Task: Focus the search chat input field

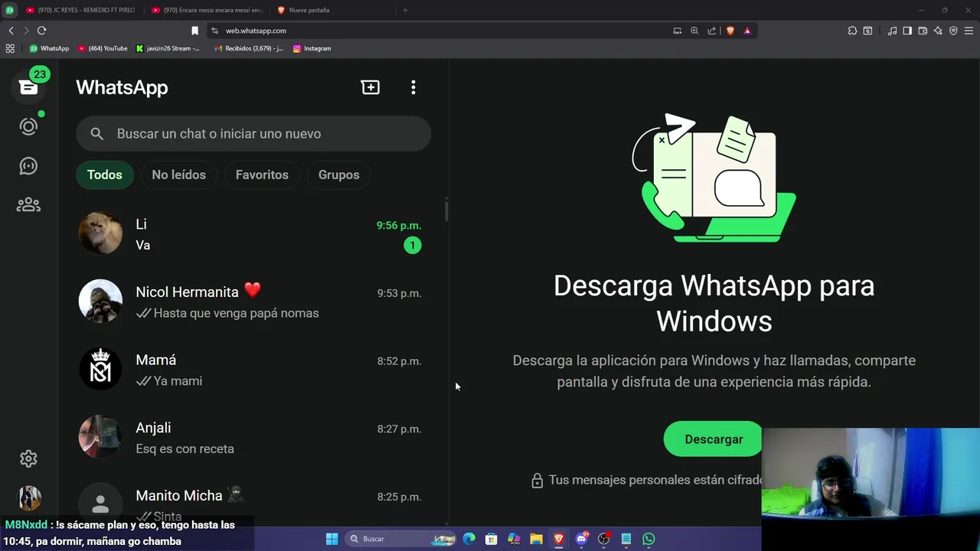Action: 253,134
